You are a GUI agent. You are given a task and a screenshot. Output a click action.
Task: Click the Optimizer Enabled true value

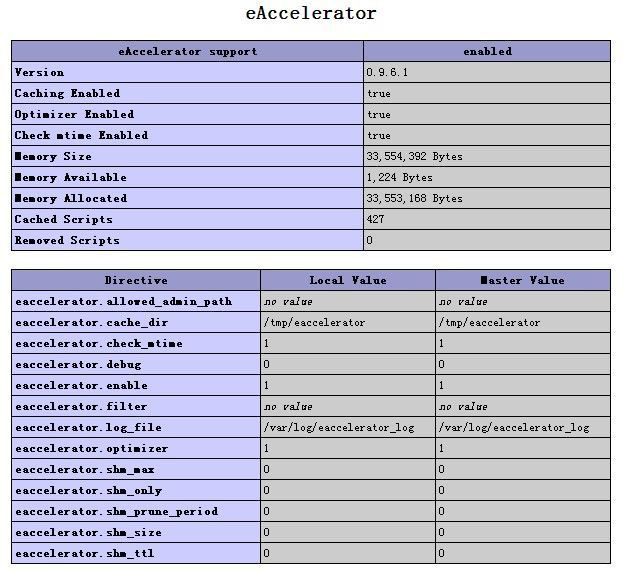[379, 115]
